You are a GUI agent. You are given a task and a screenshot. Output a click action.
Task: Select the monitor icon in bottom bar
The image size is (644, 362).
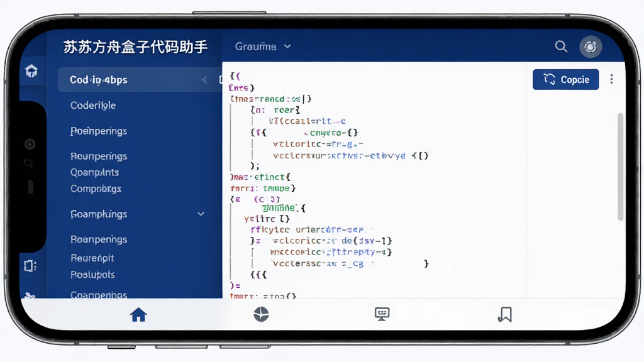[x=382, y=314]
